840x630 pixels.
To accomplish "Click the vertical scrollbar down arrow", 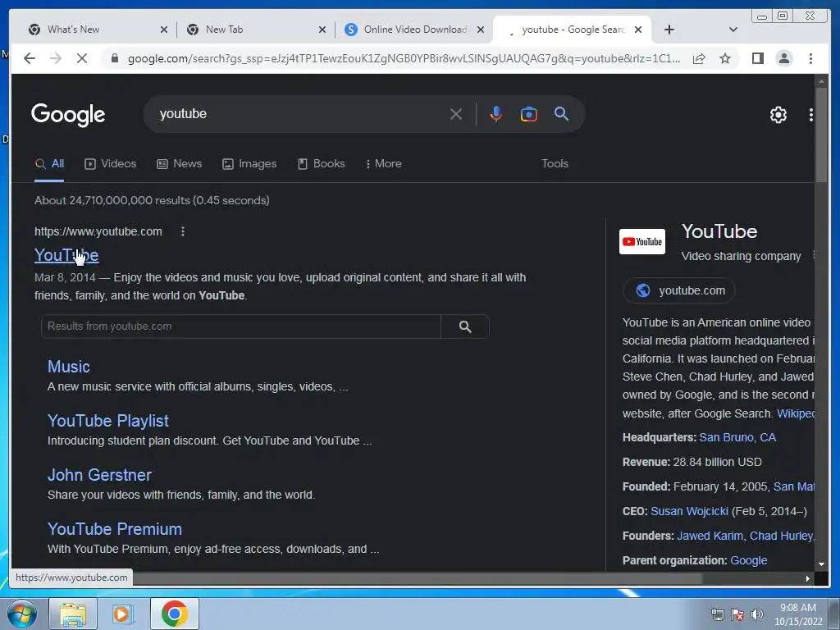I will pyautogui.click(x=821, y=564).
